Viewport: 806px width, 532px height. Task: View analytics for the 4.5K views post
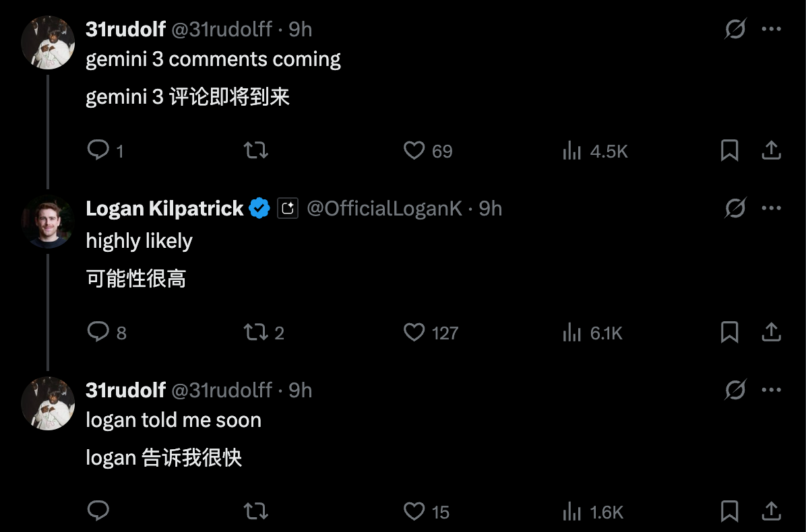pos(572,151)
